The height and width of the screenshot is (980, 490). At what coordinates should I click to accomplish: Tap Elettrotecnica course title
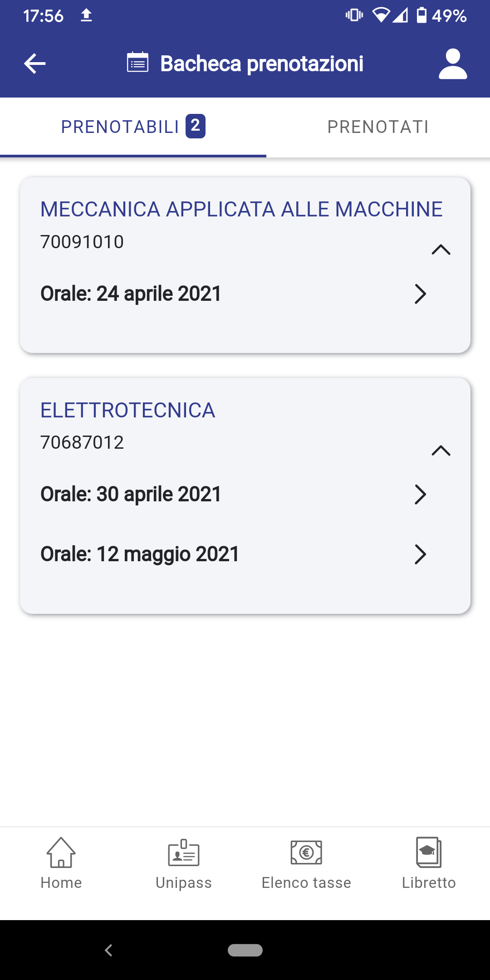coord(127,410)
